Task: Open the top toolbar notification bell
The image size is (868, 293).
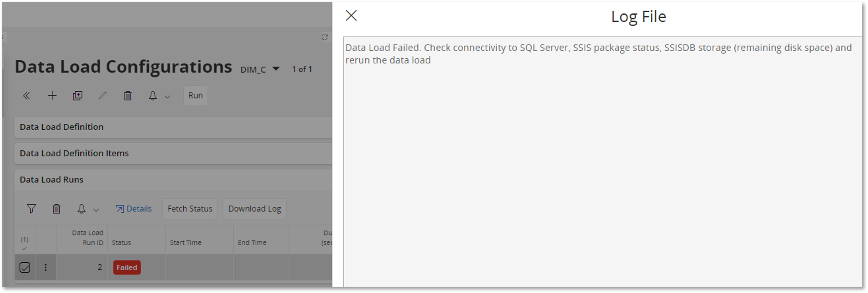Action: [153, 96]
